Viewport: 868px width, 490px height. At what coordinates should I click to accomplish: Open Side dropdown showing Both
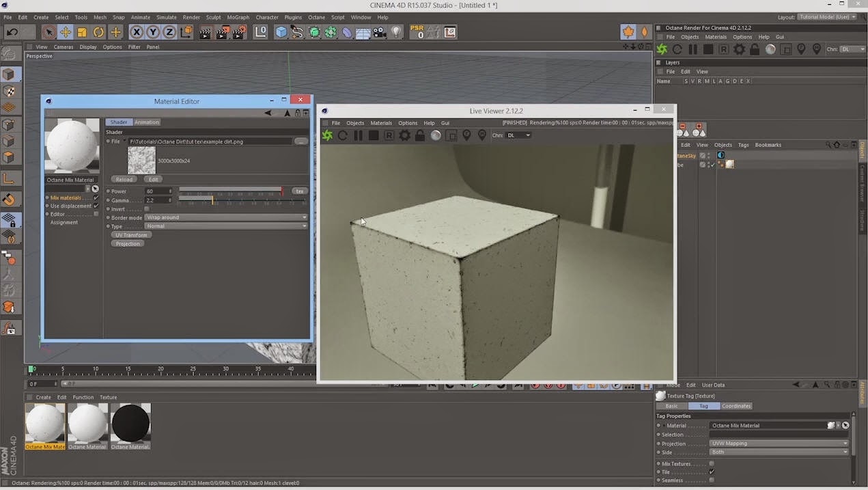[x=779, y=452]
